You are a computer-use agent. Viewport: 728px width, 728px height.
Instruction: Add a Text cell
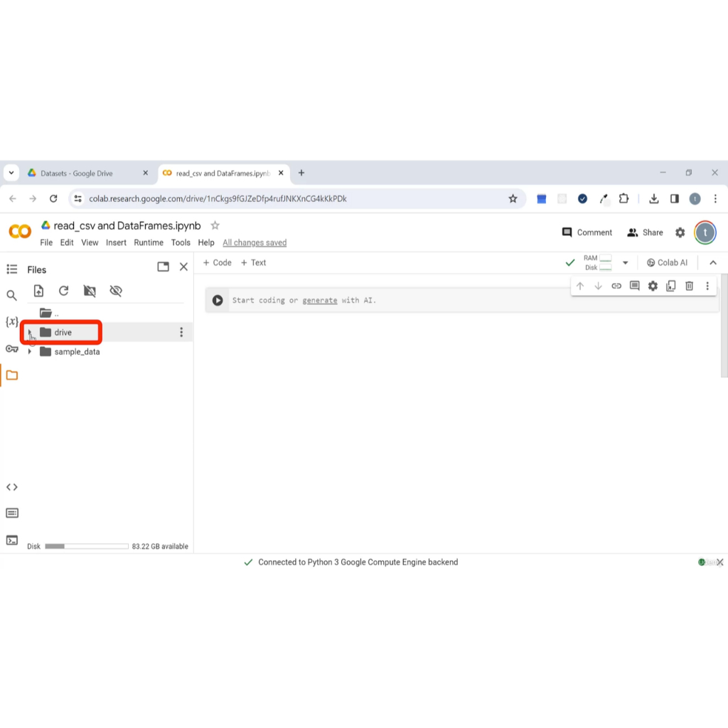click(x=254, y=263)
